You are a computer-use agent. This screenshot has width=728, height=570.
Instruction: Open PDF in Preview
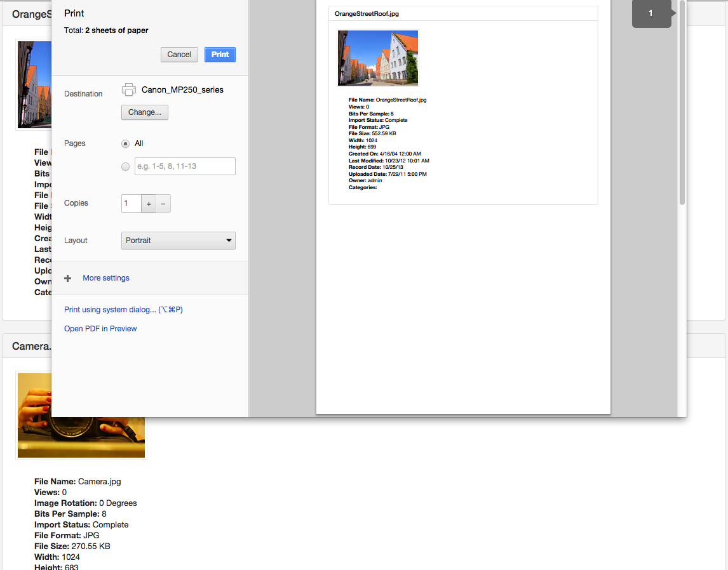click(100, 328)
